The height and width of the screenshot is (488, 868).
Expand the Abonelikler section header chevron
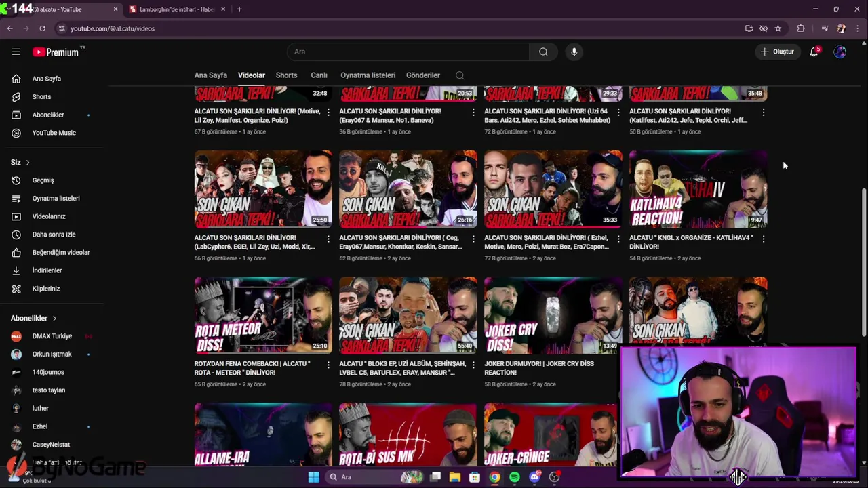(54, 319)
